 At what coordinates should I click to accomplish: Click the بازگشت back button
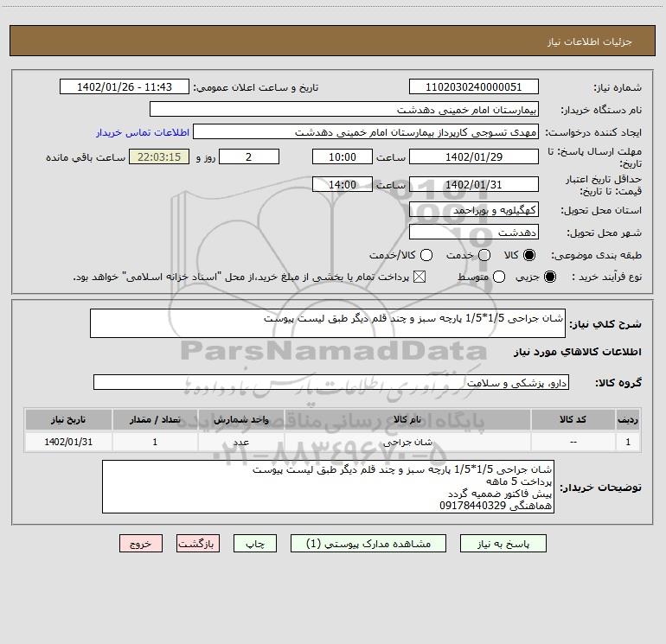point(198,544)
